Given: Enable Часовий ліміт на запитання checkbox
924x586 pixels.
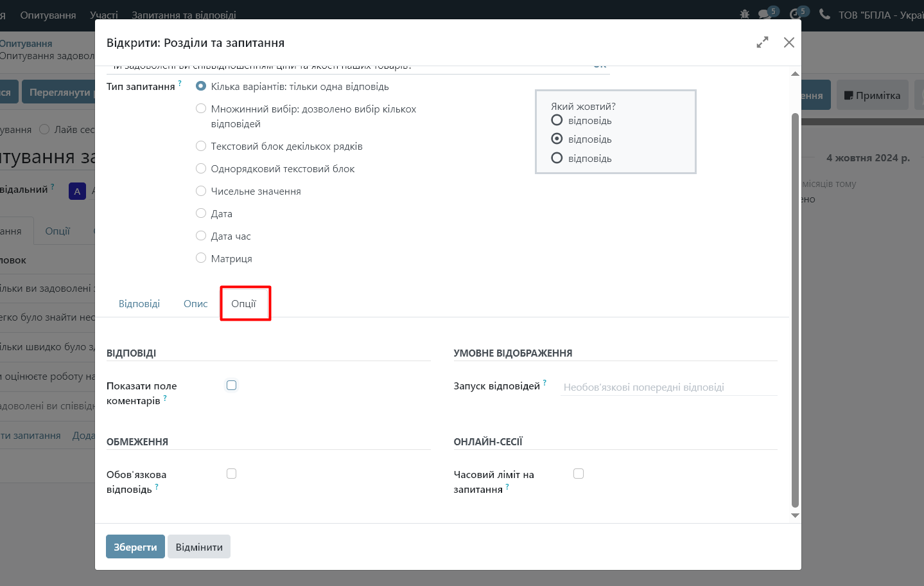Looking at the screenshot, I should click(579, 474).
